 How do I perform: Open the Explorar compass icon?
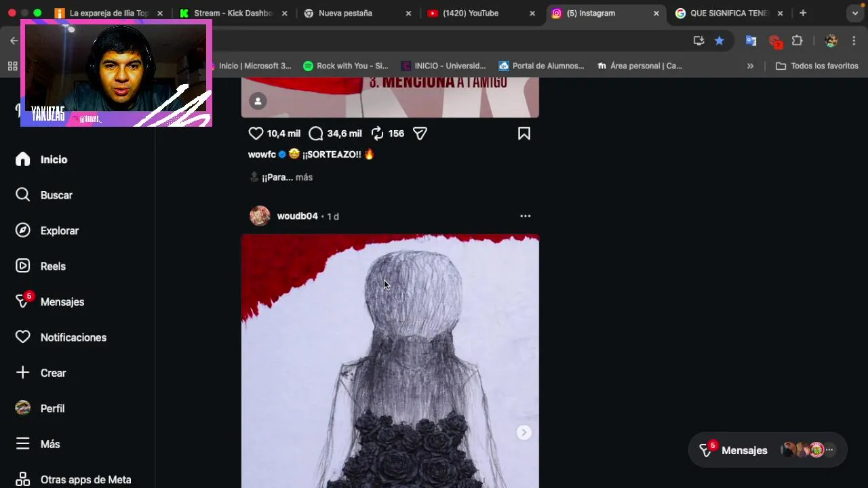click(x=23, y=230)
